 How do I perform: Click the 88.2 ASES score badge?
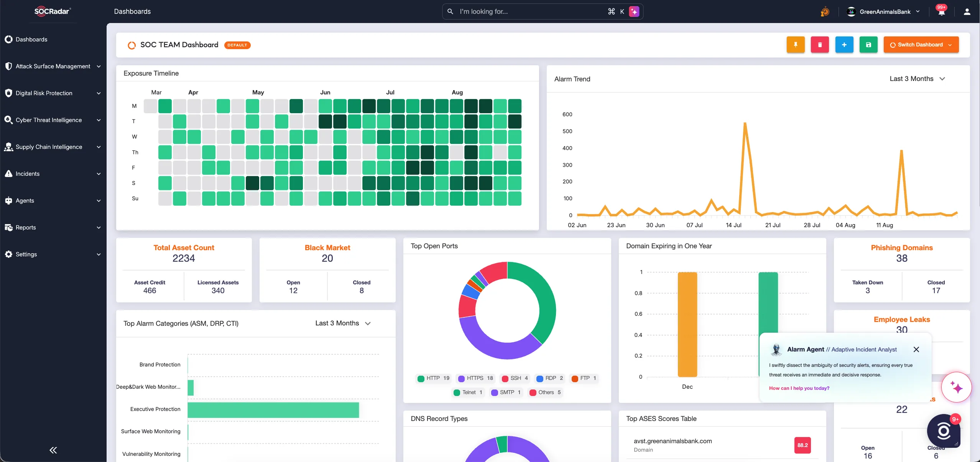pos(802,445)
